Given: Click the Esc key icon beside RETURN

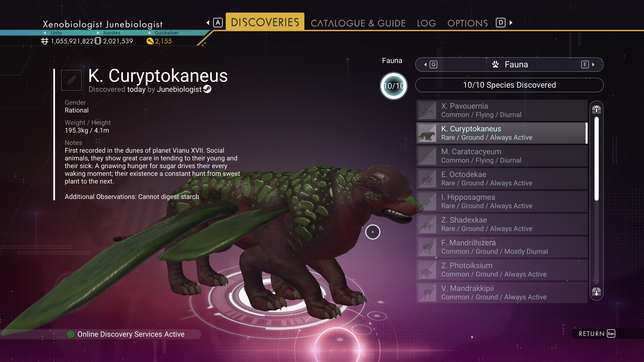Looking at the screenshot, I should (611, 334).
